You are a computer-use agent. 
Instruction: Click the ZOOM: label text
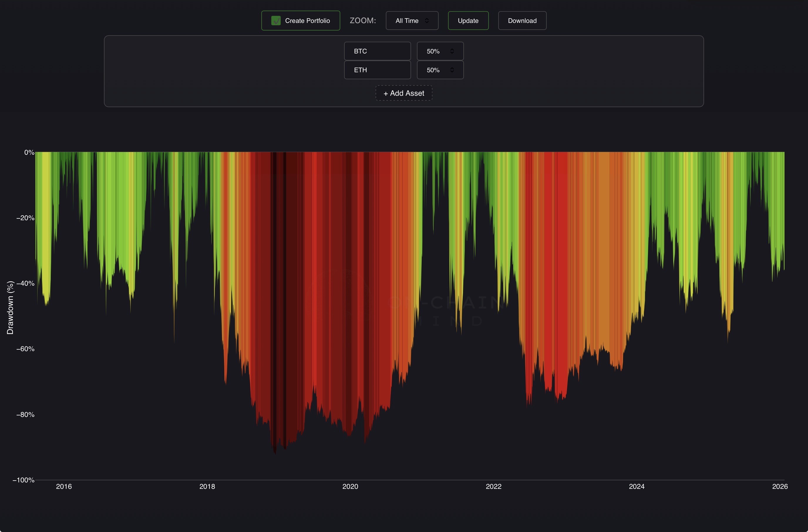coord(363,21)
